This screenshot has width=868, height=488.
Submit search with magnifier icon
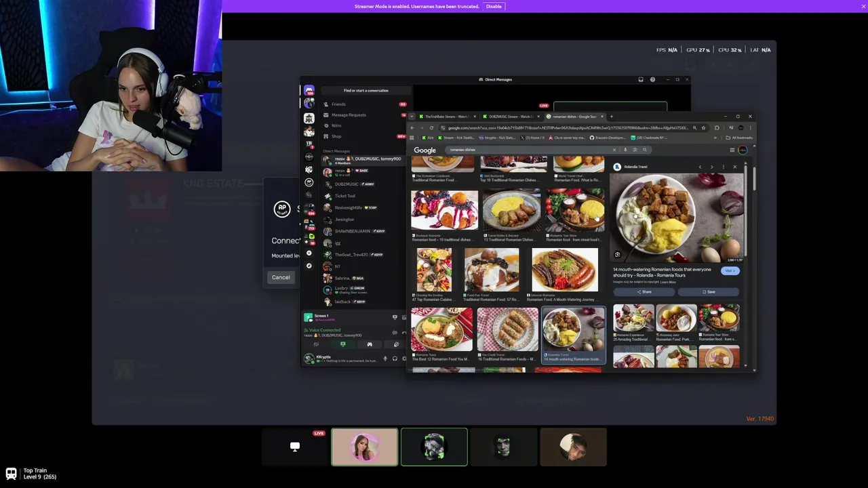[645, 150]
